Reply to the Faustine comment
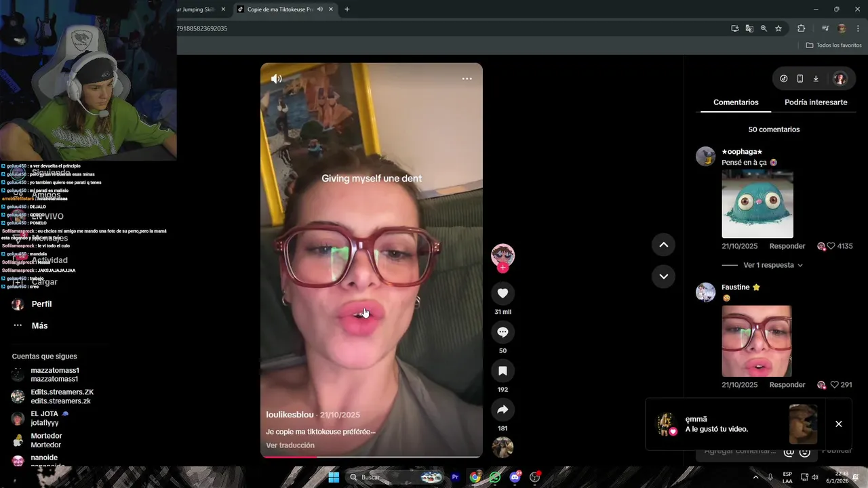Screen dimensions: 868x488 click(x=787, y=385)
